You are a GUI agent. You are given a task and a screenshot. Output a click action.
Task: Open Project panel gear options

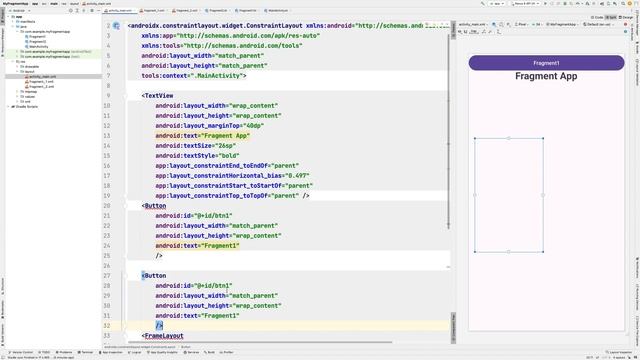[92, 11]
